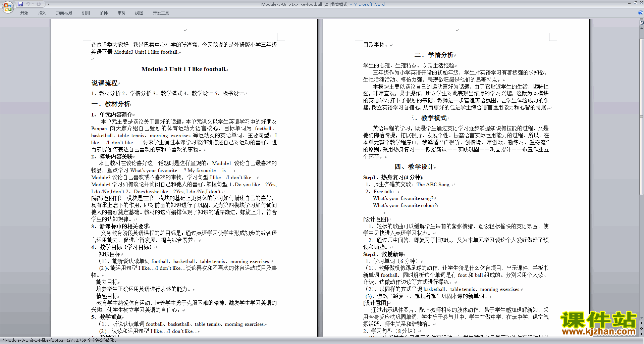Viewport: 644px width, 344px height.
Task: Click the line '1、学习单词（6 分钟）'
Action: (x=392, y=261)
